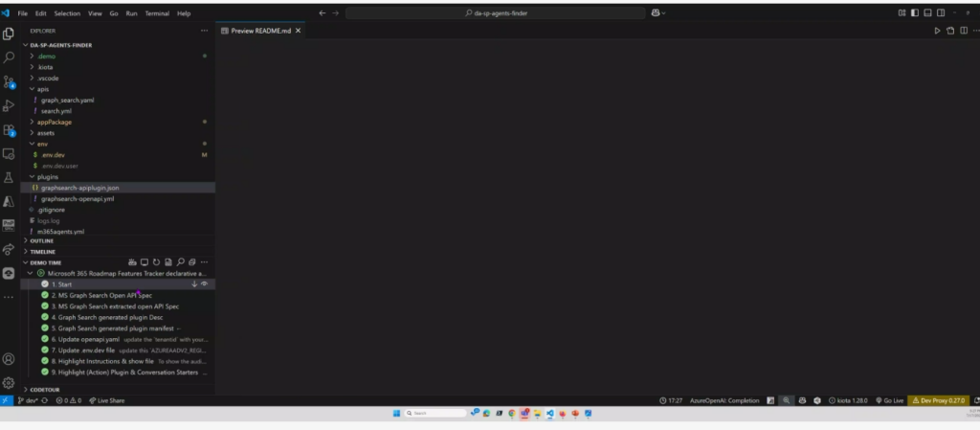This screenshot has height=430, width=980.
Task: Open Explorer views and more actions menu
Action: [205, 31]
